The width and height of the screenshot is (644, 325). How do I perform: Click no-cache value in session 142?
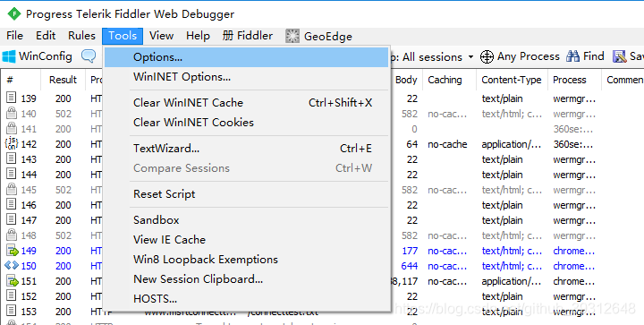click(x=448, y=144)
